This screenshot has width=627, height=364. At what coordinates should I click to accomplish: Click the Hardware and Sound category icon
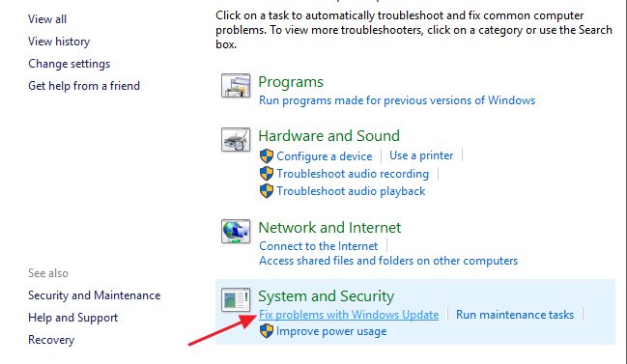(x=236, y=139)
